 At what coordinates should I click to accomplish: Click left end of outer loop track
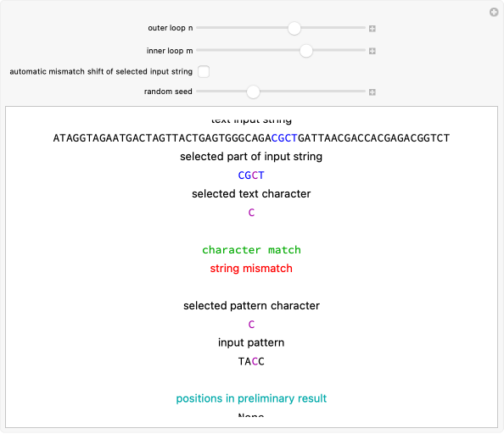point(198,28)
